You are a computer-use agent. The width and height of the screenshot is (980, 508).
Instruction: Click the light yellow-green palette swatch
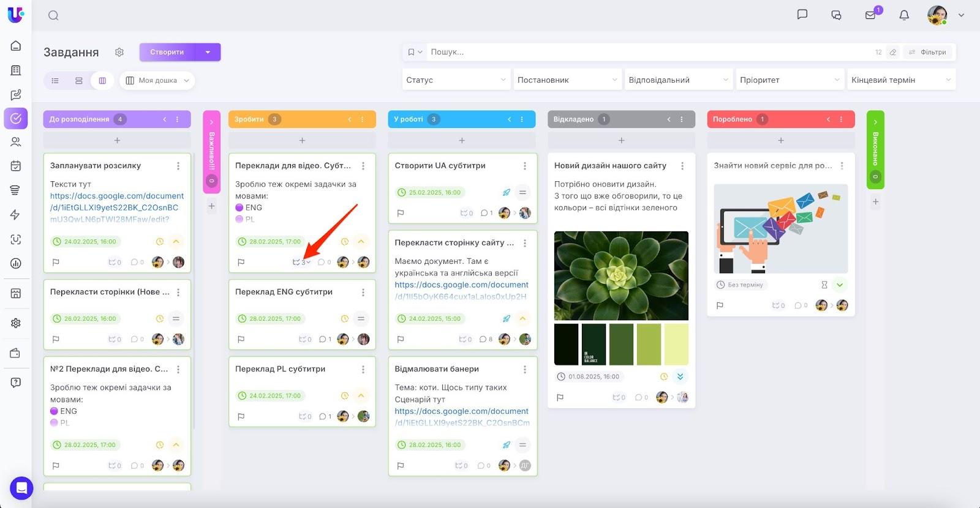pyautogui.click(x=676, y=344)
